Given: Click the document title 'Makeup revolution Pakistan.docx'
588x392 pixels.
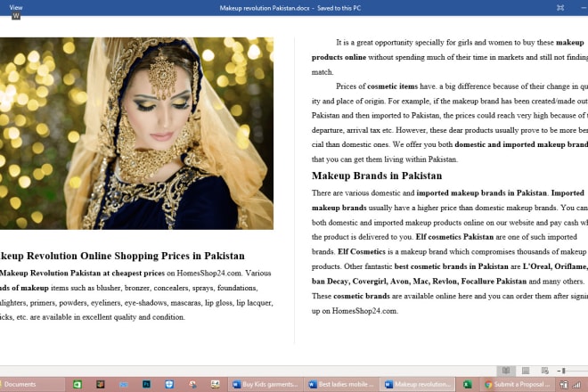Looking at the screenshot, I should tap(265, 8).
